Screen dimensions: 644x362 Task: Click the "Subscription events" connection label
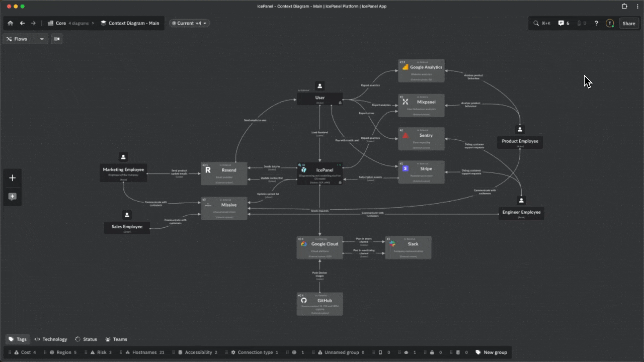pyautogui.click(x=370, y=178)
